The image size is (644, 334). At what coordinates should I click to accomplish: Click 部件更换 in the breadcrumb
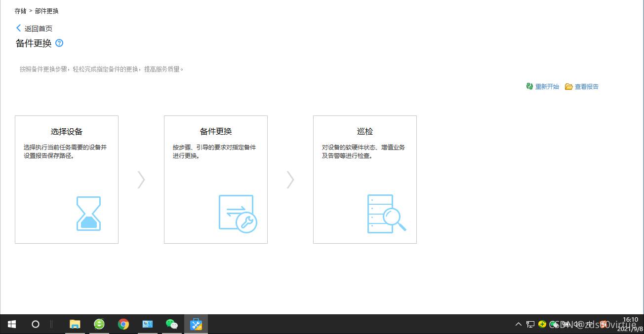[x=47, y=11]
